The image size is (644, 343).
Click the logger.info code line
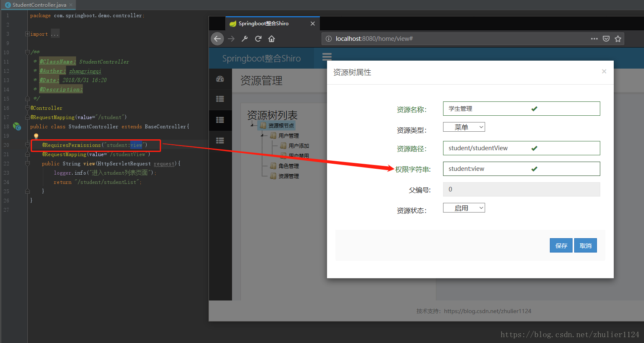(x=105, y=173)
